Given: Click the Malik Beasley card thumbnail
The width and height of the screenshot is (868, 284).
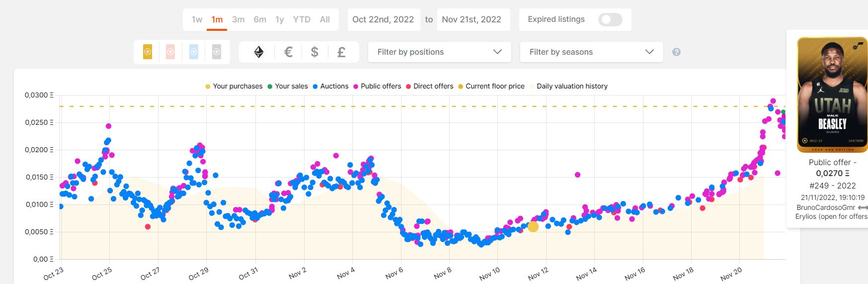Looking at the screenshot, I should (832, 95).
